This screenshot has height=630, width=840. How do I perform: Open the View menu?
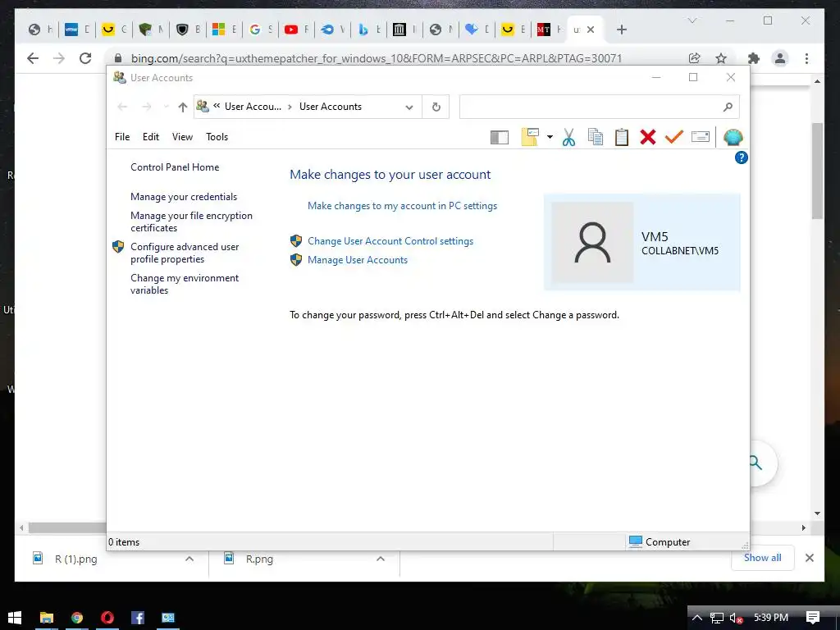[x=182, y=137]
